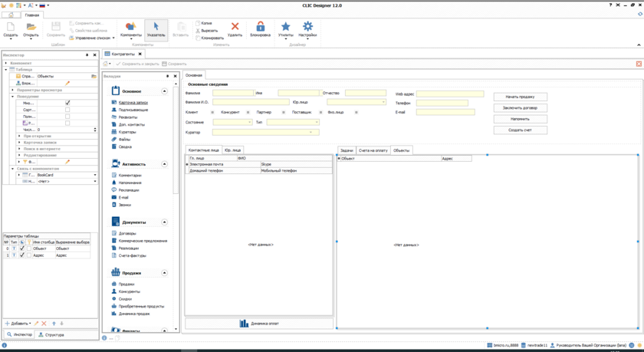Pin the Инспектор panel
This screenshot has width=644, height=352.
coord(87,55)
